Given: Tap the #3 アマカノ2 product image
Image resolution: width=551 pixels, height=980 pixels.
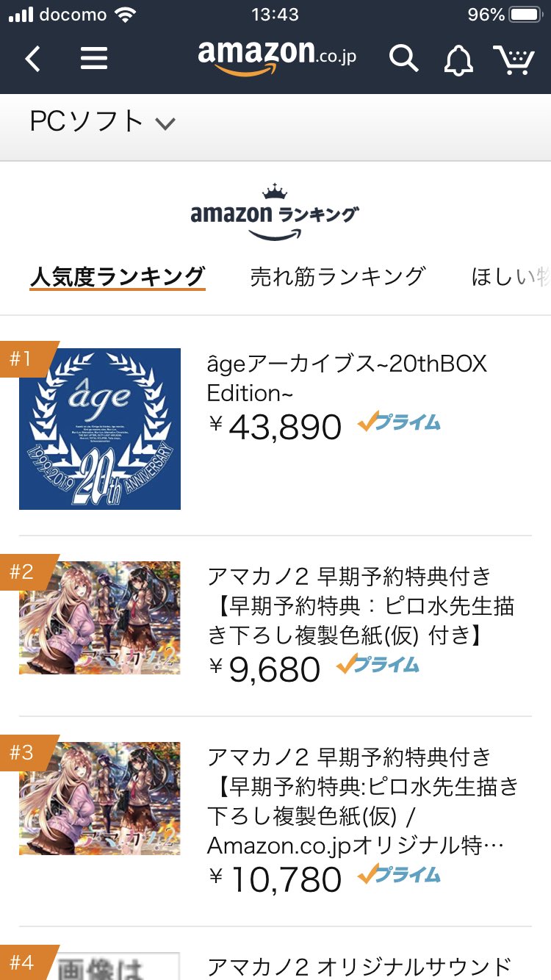Looking at the screenshot, I should coord(100,799).
